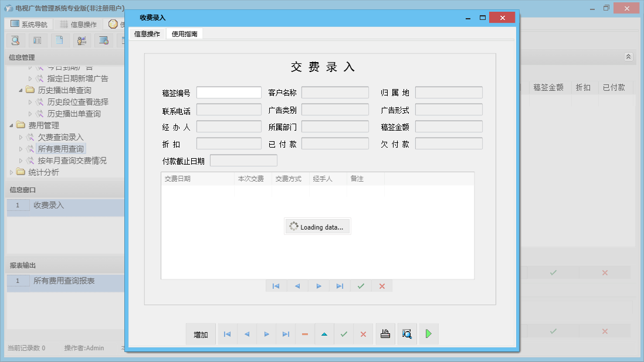Click the print icon in the dialog toolbar

[385, 334]
